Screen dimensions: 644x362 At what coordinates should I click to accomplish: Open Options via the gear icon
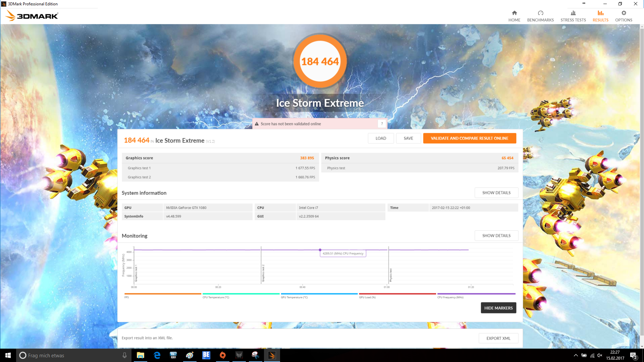(624, 13)
